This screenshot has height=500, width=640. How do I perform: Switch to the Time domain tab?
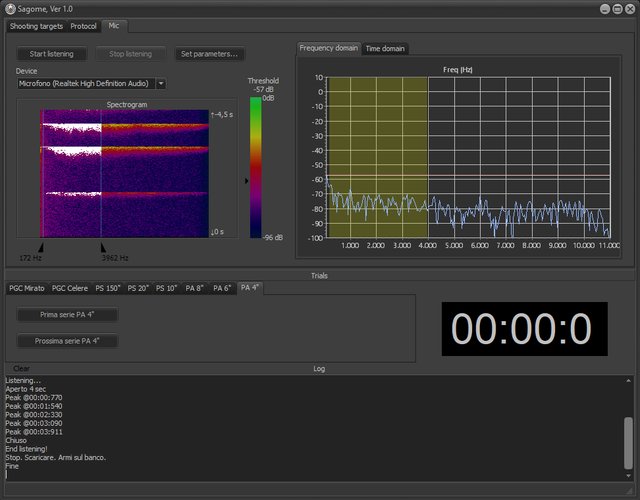(x=385, y=49)
